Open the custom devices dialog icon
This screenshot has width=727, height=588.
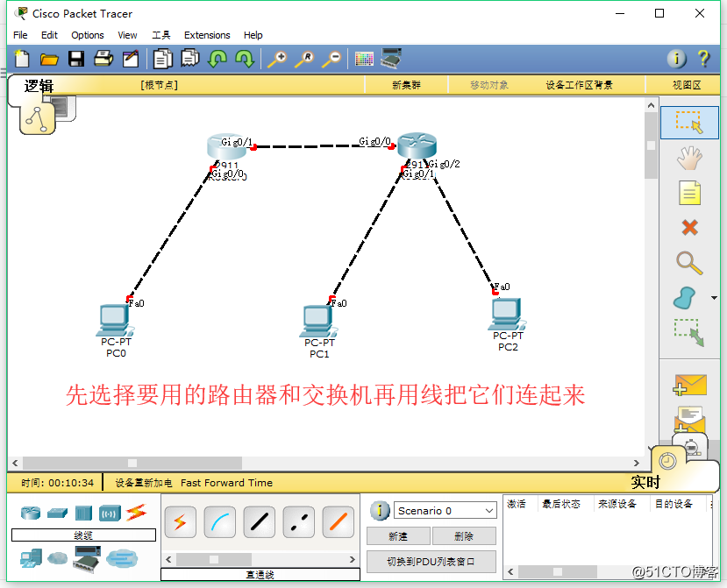pyautogui.click(x=391, y=59)
